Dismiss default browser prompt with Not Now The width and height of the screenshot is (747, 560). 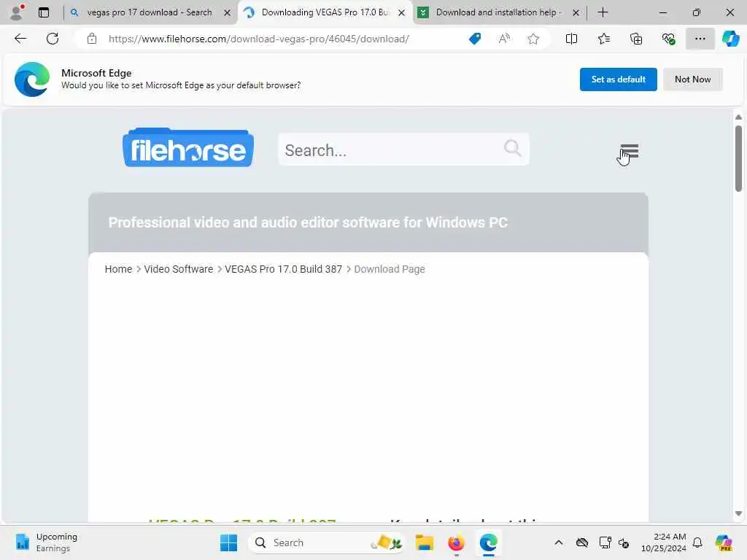coord(693,79)
